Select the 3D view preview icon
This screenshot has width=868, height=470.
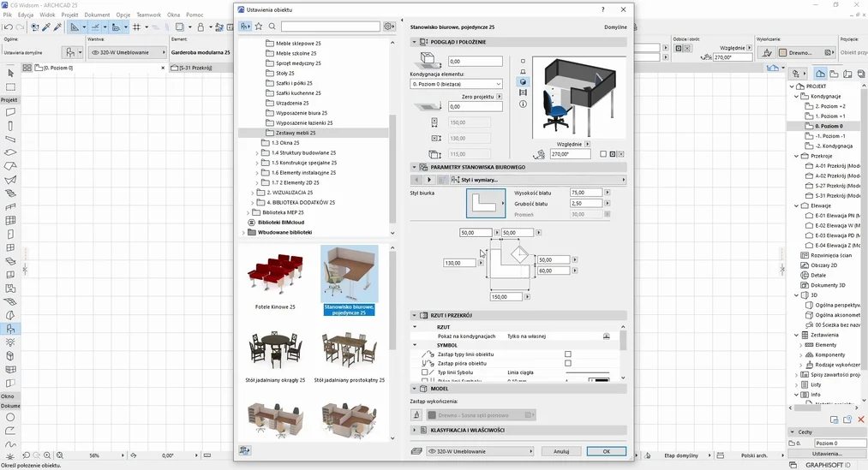tap(523, 82)
